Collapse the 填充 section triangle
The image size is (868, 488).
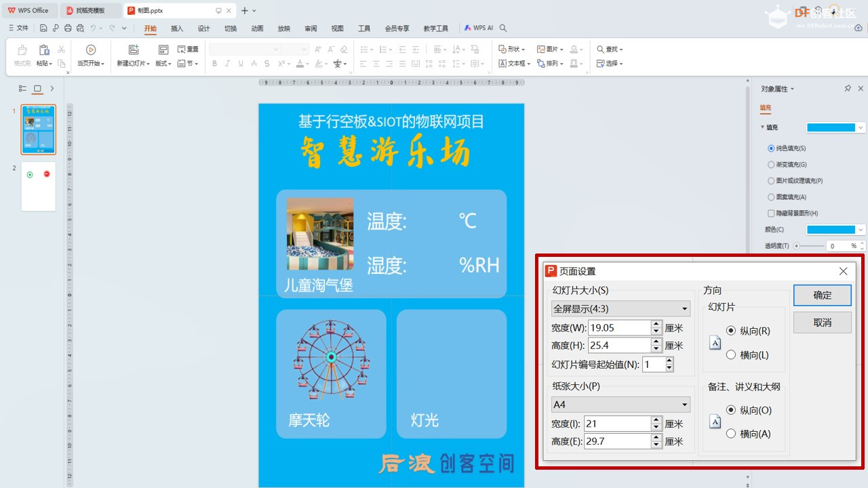tap(763, 127)
